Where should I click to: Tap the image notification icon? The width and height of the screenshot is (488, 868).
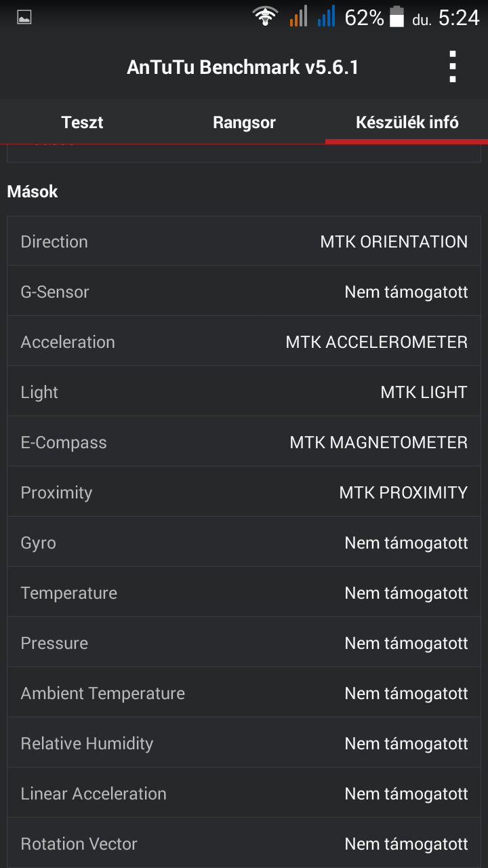24,18
